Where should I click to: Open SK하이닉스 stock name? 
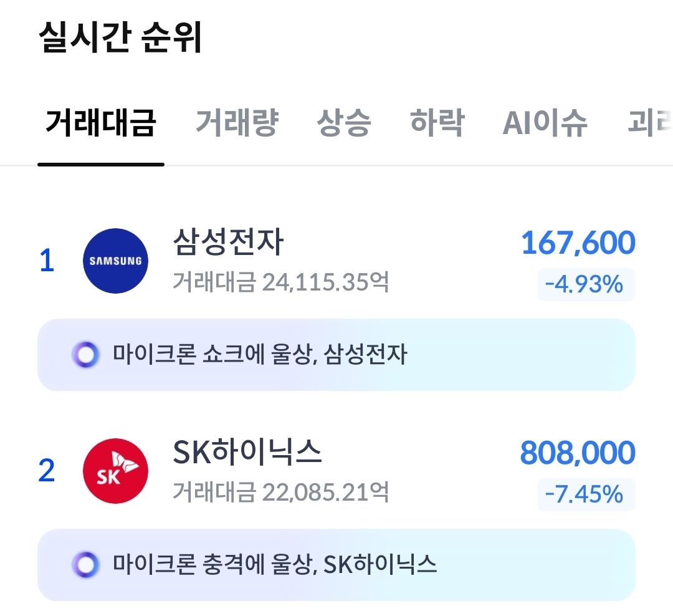247,453
